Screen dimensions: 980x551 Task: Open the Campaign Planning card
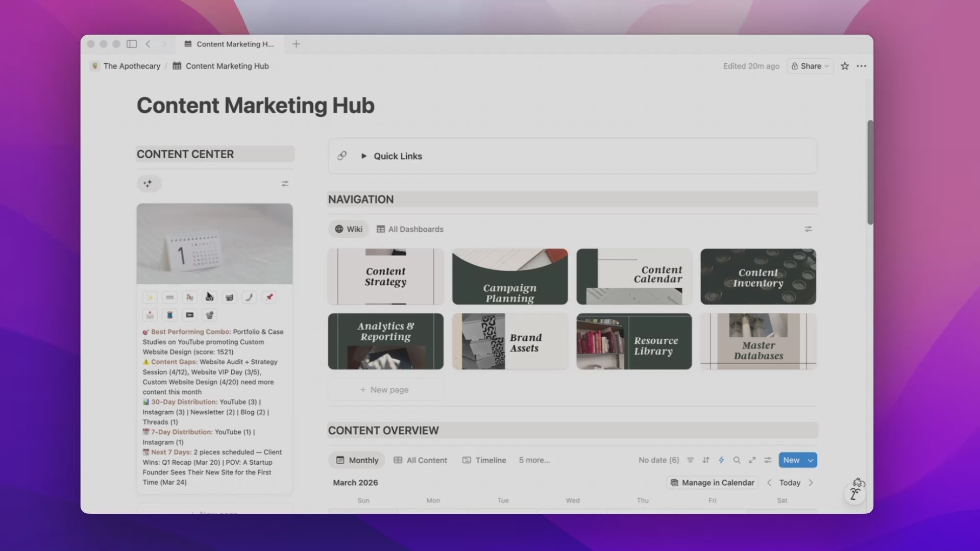tap(509, 277)
